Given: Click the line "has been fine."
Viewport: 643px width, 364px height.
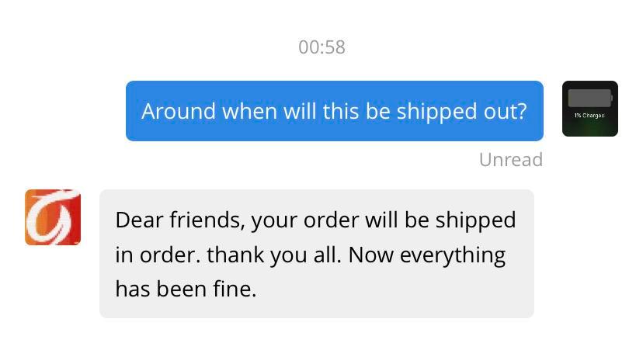Looking at the screenshot, I should point(186,289).
